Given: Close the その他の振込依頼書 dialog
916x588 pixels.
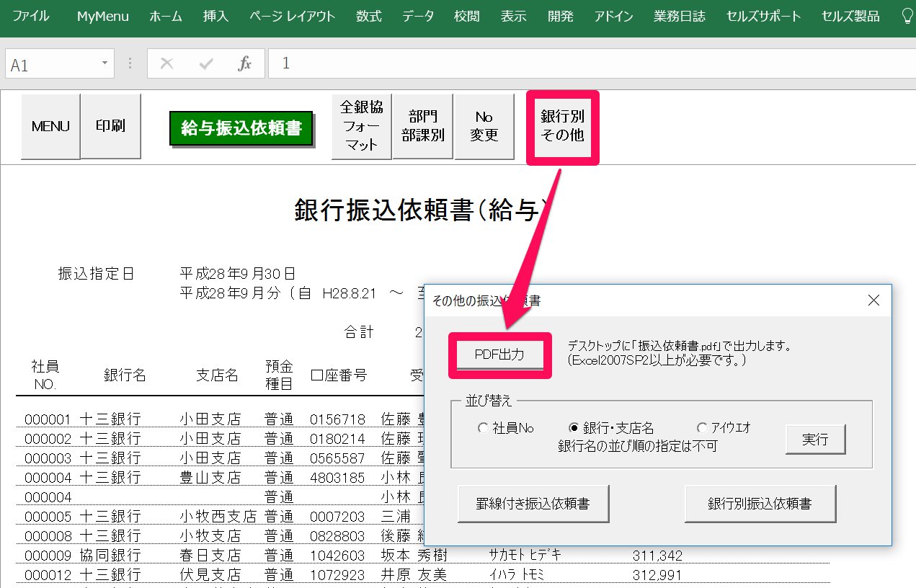Looking at the screenshot, I should pos(873,300).
